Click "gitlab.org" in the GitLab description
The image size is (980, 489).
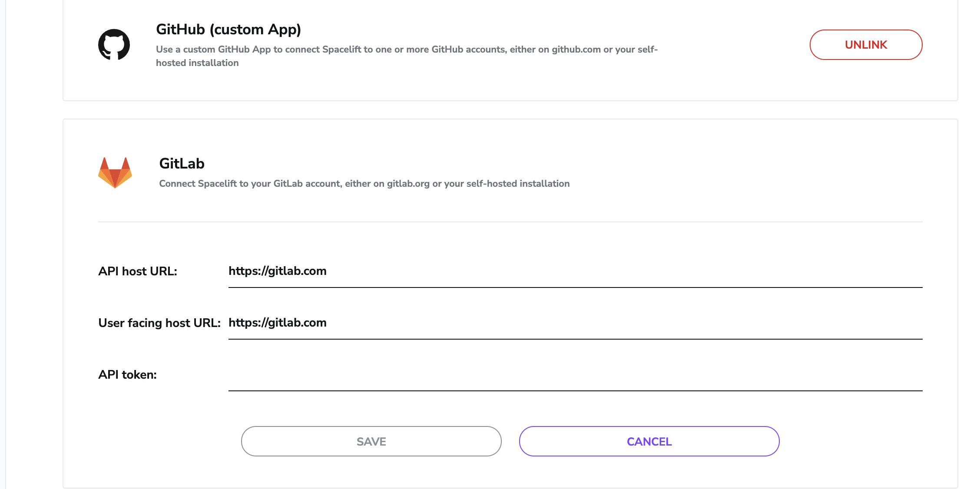[408, 184]
